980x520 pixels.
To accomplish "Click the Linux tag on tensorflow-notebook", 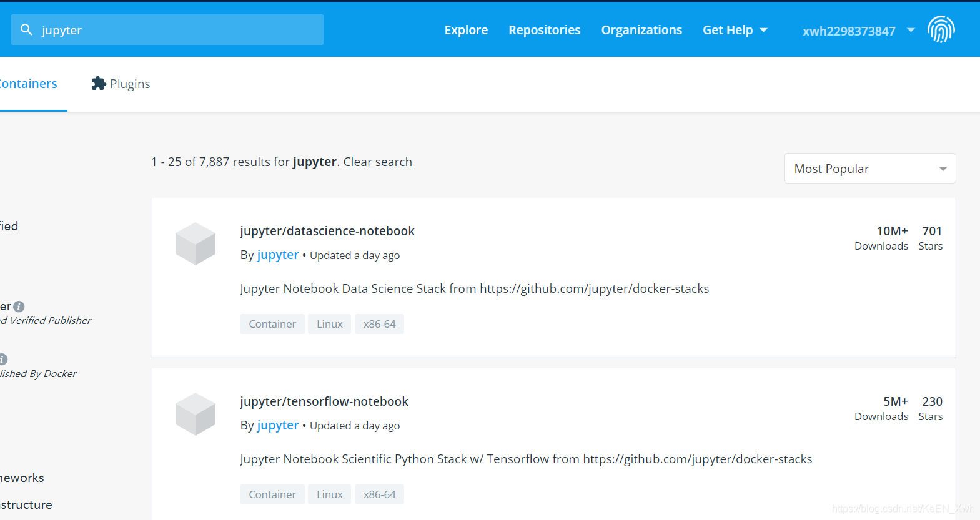I will point(330,494).
